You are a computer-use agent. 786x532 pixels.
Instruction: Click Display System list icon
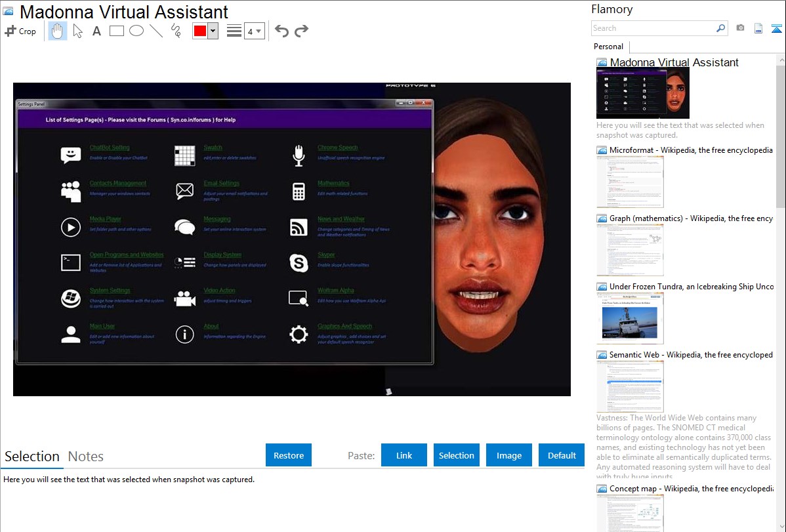pyautogui.click(x=184, y=262)
